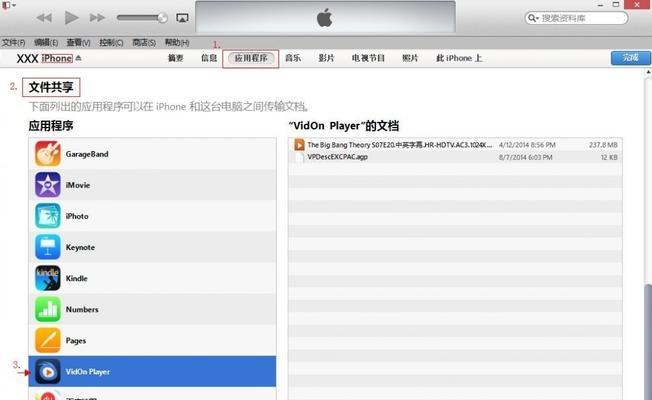Open the 控制(C) menu
Screen dimensions: 652x400
(111, 42)
